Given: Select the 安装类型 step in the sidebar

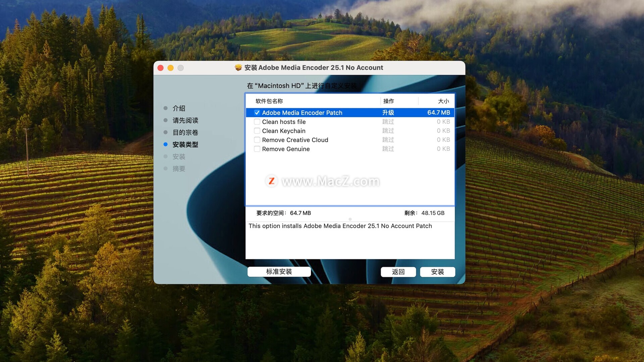Looking at the screenshot, I should click(185, 144).
